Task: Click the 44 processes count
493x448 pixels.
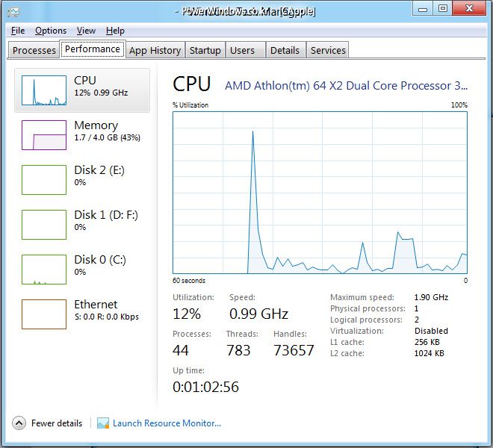Action: point(181,350)
